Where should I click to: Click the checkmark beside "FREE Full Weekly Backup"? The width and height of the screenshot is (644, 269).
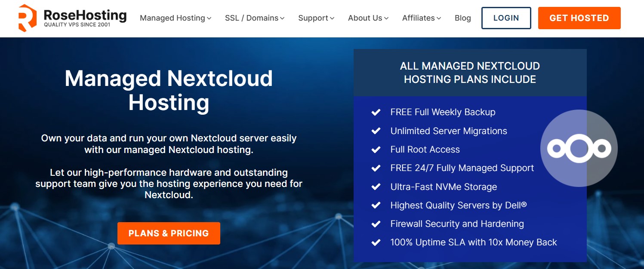coord(376,112)
